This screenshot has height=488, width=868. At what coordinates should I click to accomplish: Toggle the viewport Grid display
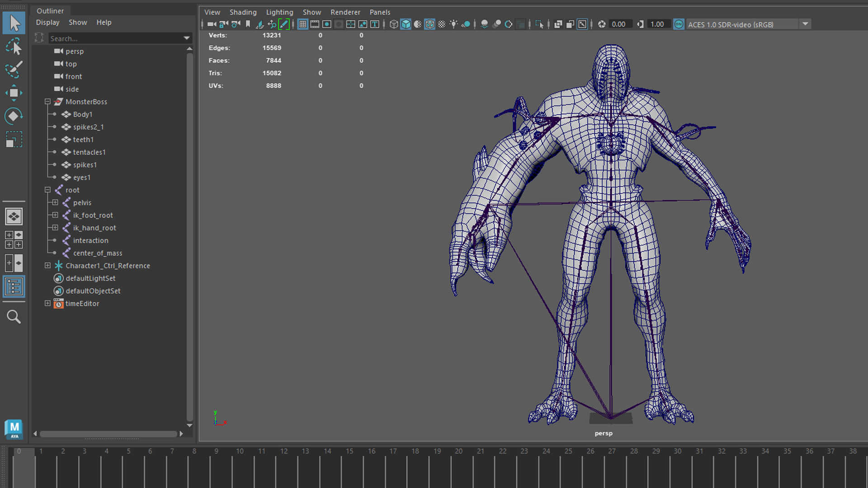point(303,24)
